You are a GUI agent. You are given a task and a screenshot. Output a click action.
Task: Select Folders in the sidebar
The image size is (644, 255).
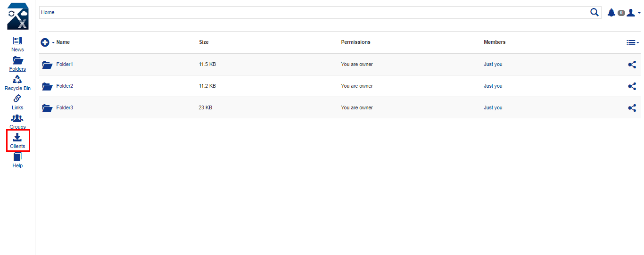17,64
